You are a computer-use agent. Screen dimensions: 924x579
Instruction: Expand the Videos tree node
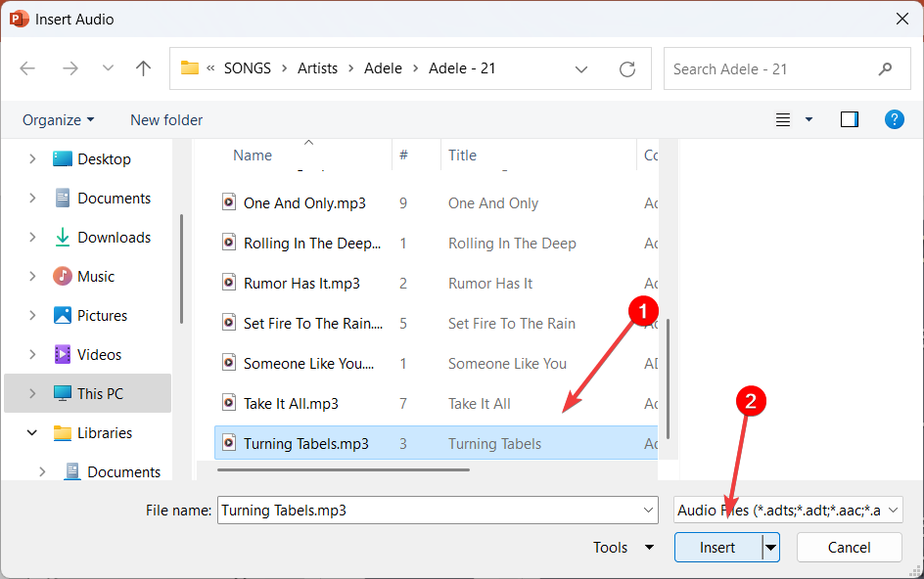click(x=32, y=355)
